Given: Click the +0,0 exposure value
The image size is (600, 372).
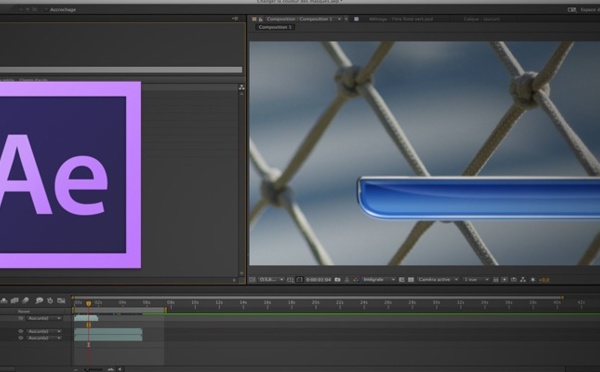Looking at the screenshot, I should 544,280.
